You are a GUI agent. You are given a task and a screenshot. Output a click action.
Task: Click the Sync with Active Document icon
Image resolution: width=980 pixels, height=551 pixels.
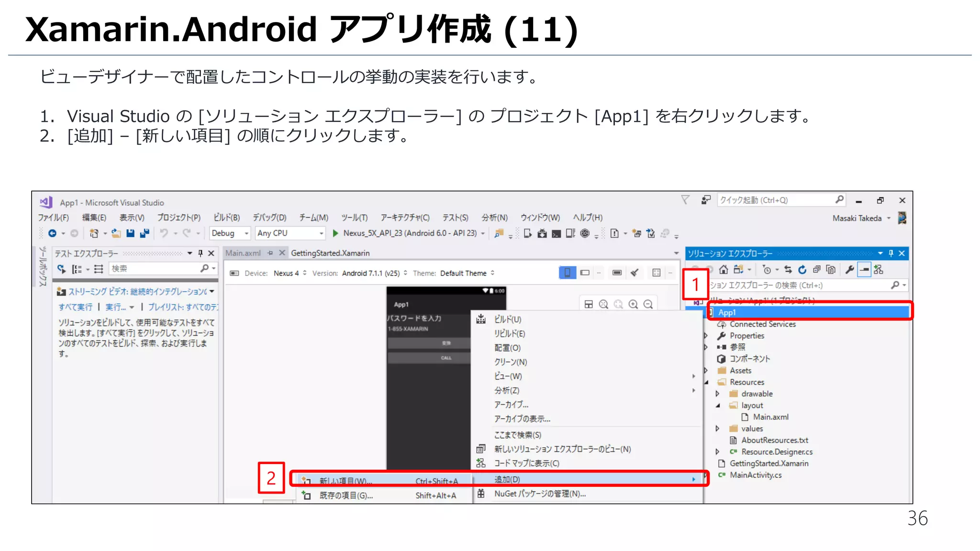click(788, 269)
